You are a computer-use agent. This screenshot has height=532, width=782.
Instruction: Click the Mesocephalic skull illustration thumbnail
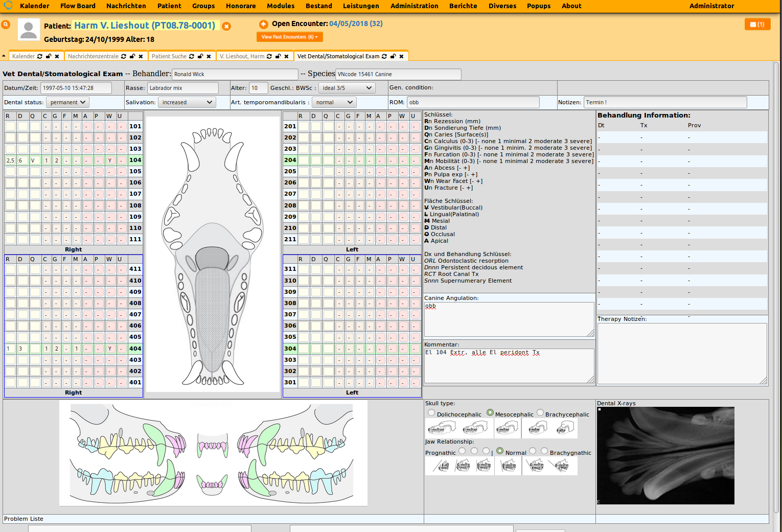coord(508,428)
